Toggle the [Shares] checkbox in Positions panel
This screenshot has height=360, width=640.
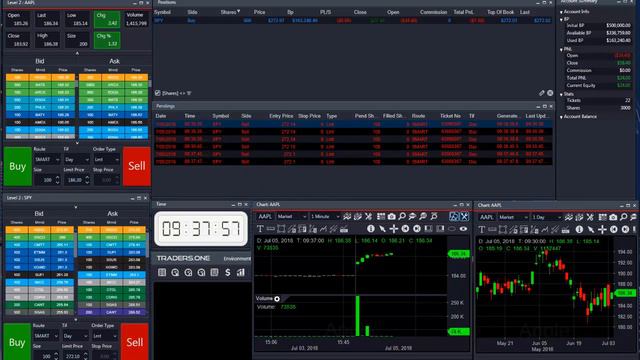[158, 93]
